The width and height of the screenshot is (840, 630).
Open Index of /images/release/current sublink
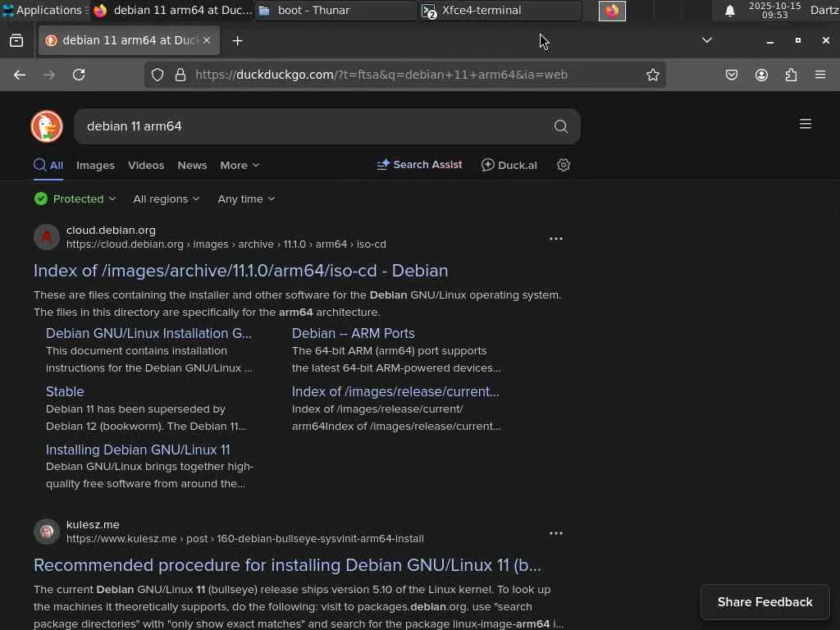(395, 391)
